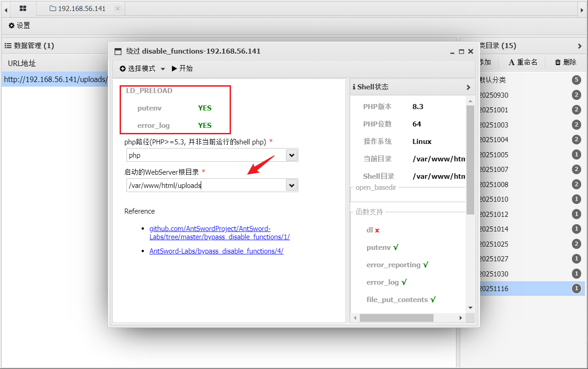The width and height of the screenshot is (588, 369).
Task: Open the 设置 settings menu
Action: [19, 26]
